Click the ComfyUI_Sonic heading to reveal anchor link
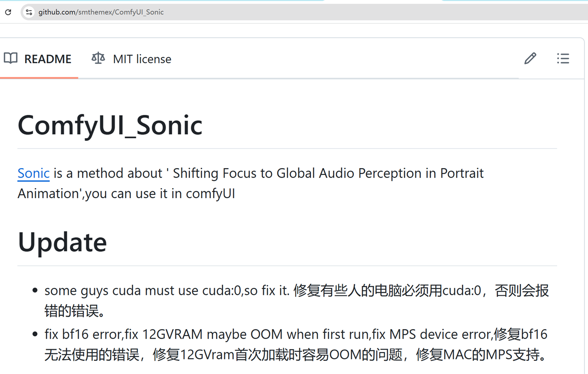This screenshot has width=588, height=374. [109, 125]
